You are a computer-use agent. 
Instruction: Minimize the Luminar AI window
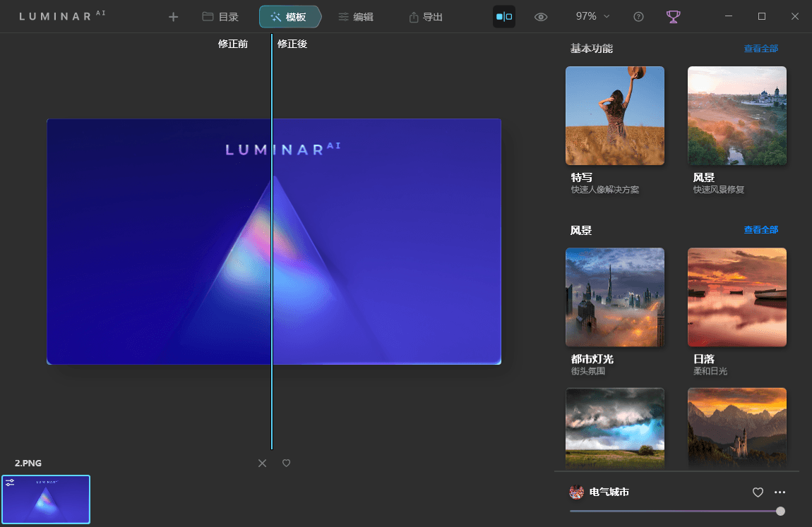[729, 16]
